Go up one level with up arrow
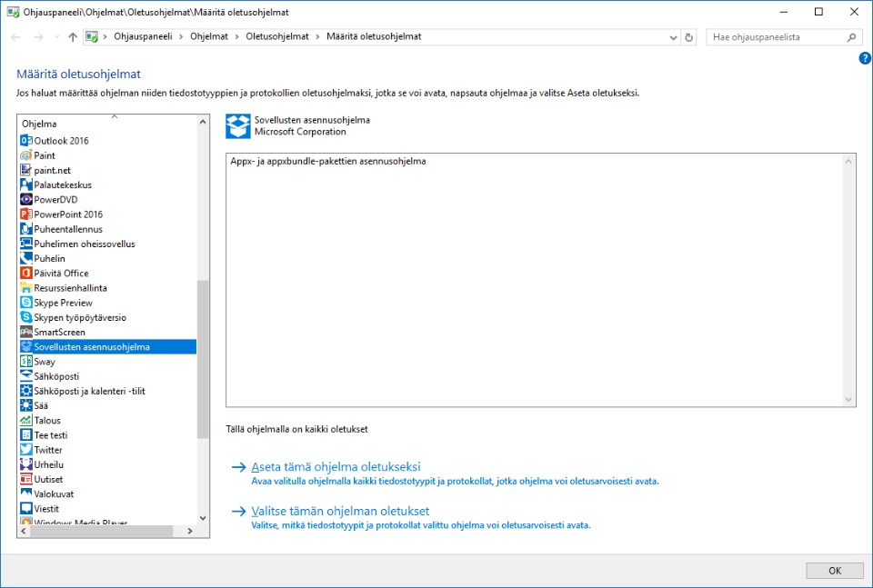Image resolution: width=873 pixels, height=588 pixels. pos(73,37)
